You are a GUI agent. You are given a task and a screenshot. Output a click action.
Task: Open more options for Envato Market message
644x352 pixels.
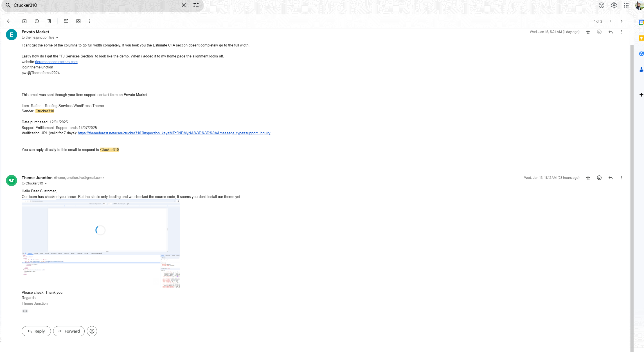click(x=622, y=32)
